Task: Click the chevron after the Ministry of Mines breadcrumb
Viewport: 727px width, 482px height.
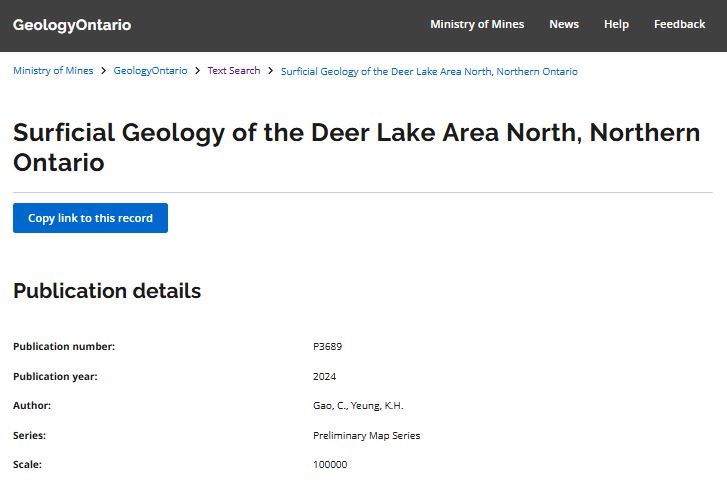Action: point(104,71)
